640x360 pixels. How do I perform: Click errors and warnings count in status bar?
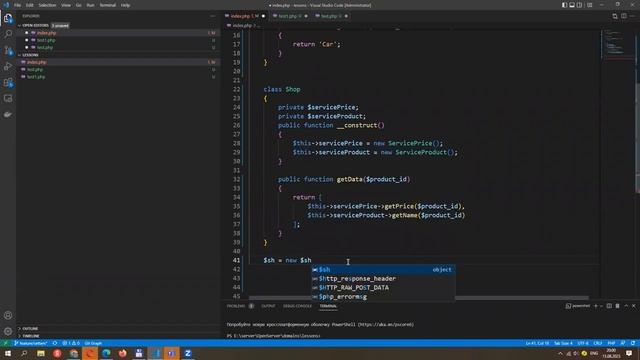coord(71,343)
